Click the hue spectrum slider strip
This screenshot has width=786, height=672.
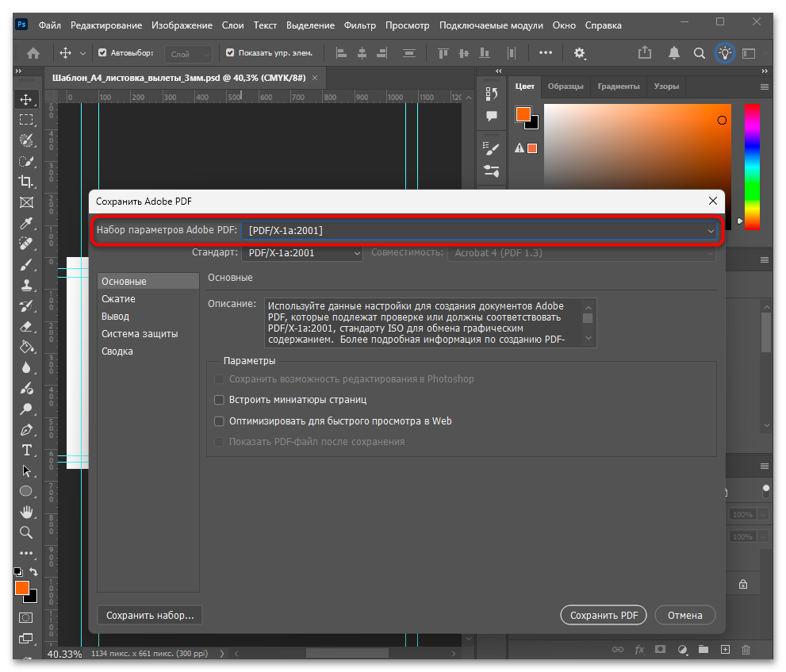[752, 167]
